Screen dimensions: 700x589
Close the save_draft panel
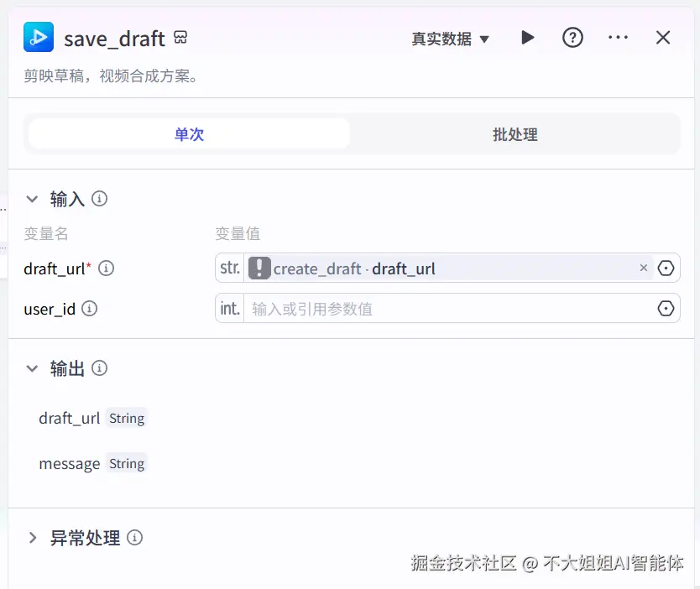tap(663, 38)
